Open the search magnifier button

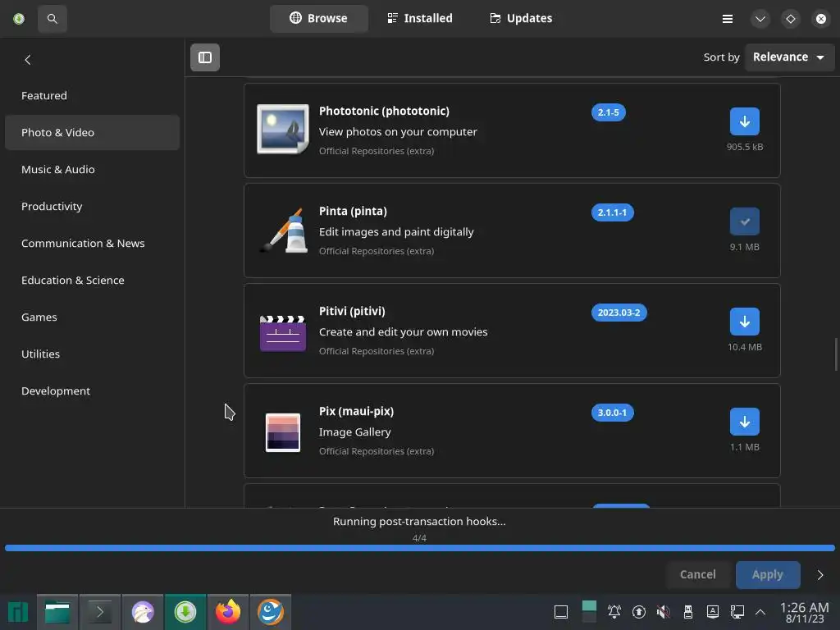point(52,19)
